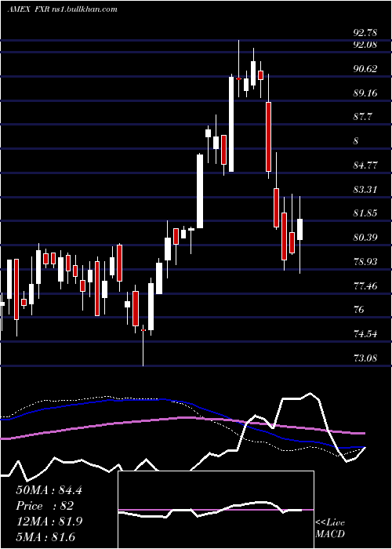The image size is (392, 549).
Task: Click inside the Live MACD inset chart
Action: (x=216, y=510)
